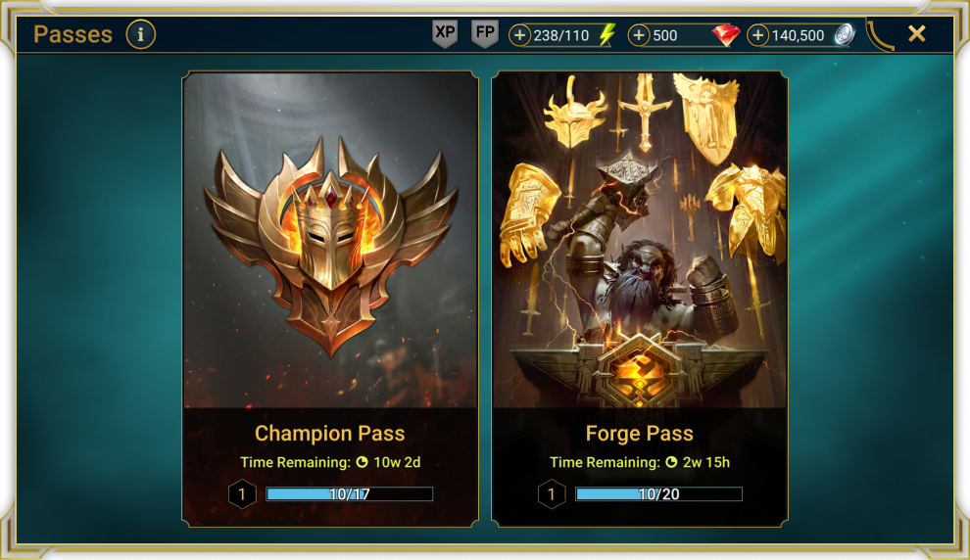This screenshot has width=970, height=560.
Task: Add energy with the plus button
Action: (519, 35)
